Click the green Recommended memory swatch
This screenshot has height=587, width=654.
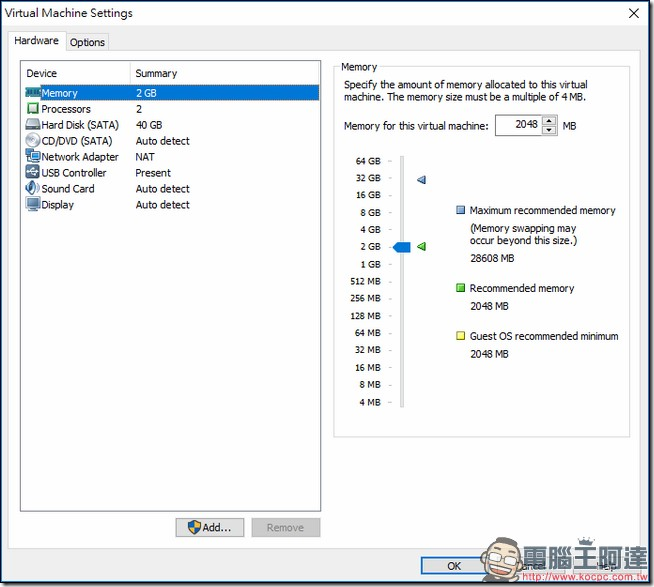coord(460,288)
